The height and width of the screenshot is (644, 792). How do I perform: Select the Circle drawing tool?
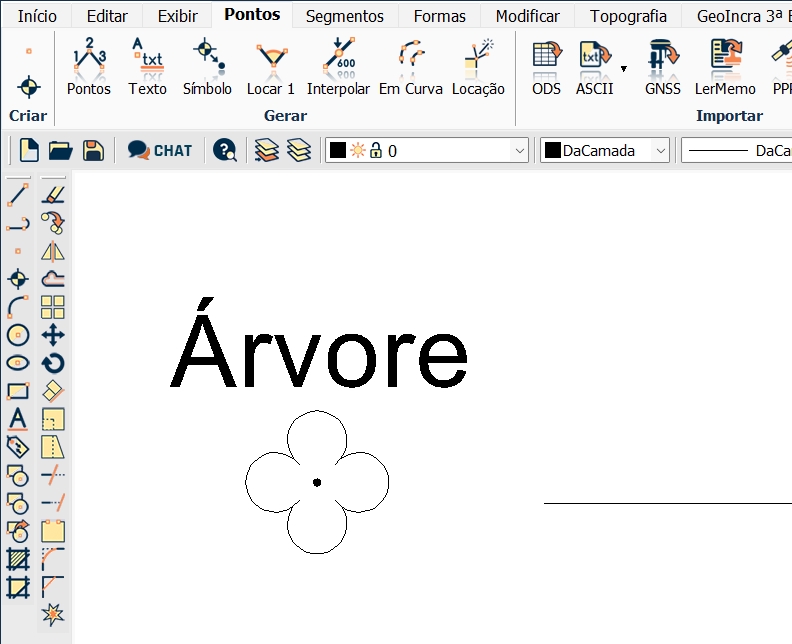click(x=18, y=335)
